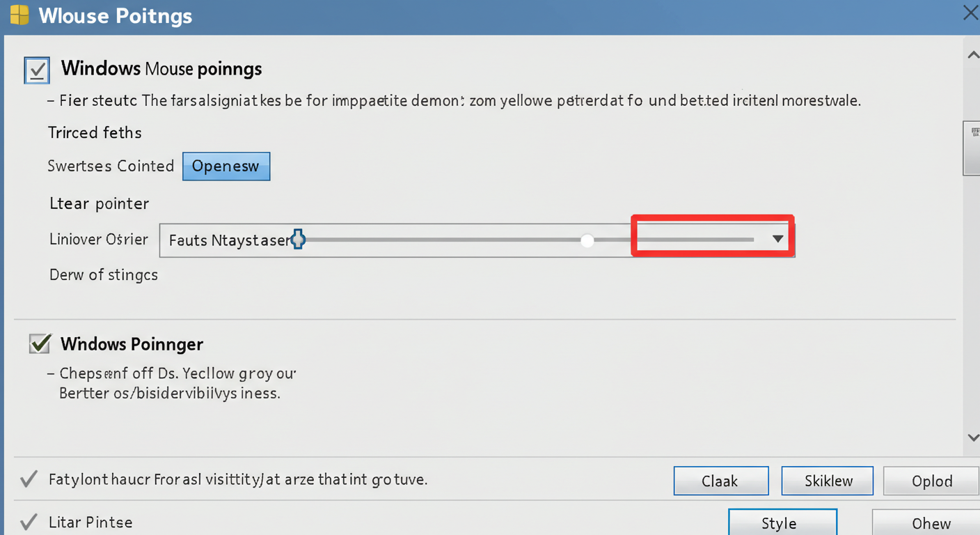Click the Claak button
The width and height of the screenshot is (980, 535).
[721, 481]
